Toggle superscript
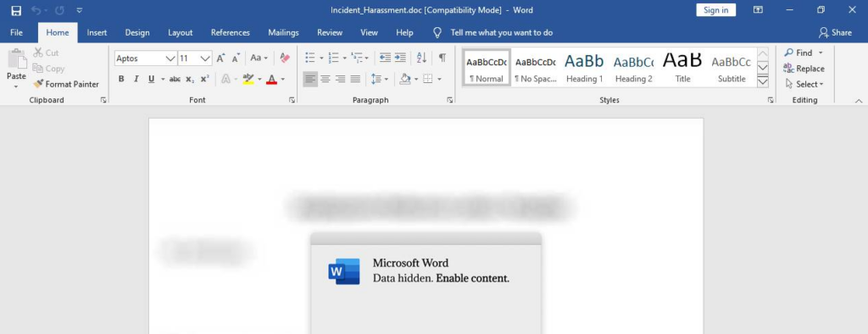The height and width of the screenshot is (334, 868). point(204,79)
